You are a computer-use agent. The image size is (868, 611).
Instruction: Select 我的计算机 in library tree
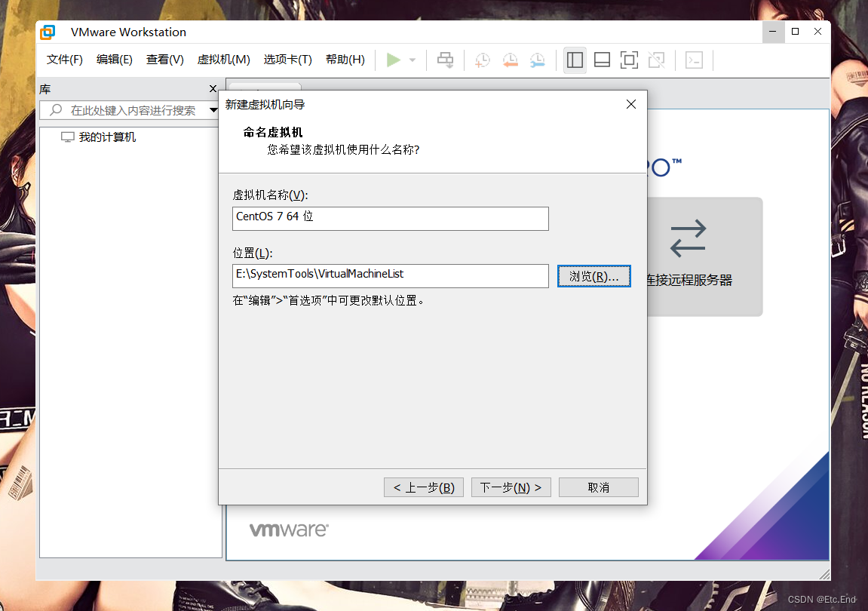(x=107, y=137)
